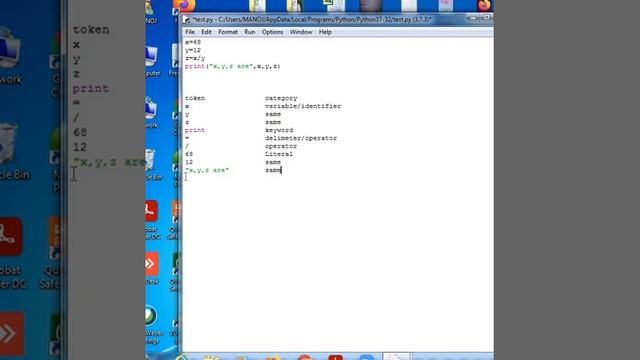Select the red AnyDesk desktop icon

click(151, 269)
